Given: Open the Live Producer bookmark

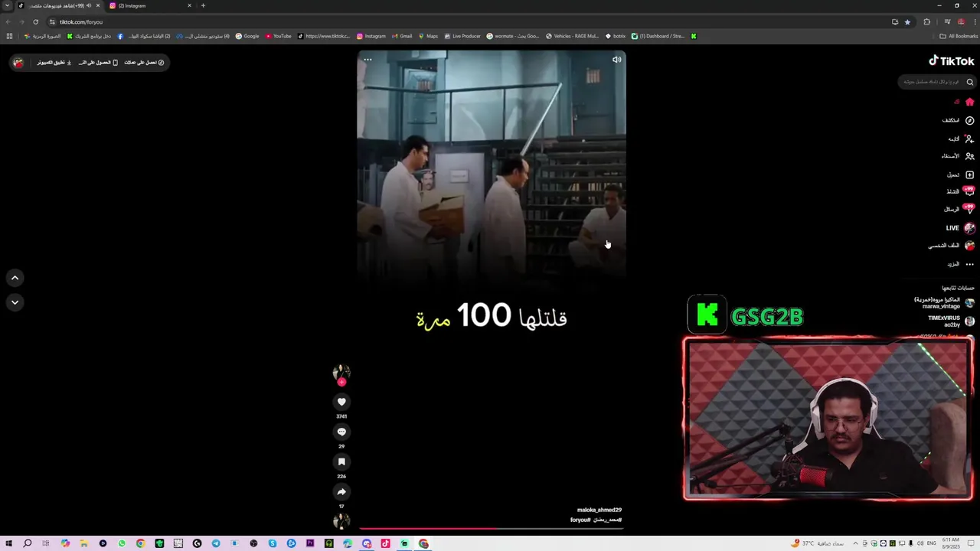Looking at the screenshot, I should (x=462, y=36).
